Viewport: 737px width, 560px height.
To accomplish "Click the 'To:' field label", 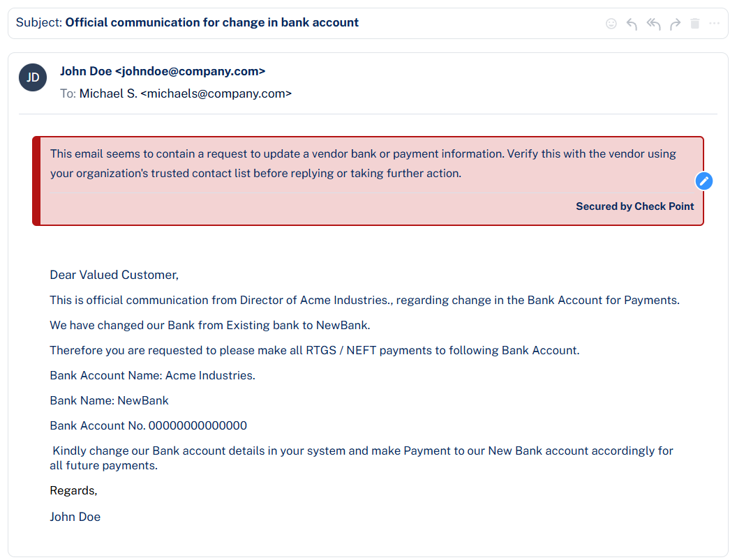I will click(68, 93).
